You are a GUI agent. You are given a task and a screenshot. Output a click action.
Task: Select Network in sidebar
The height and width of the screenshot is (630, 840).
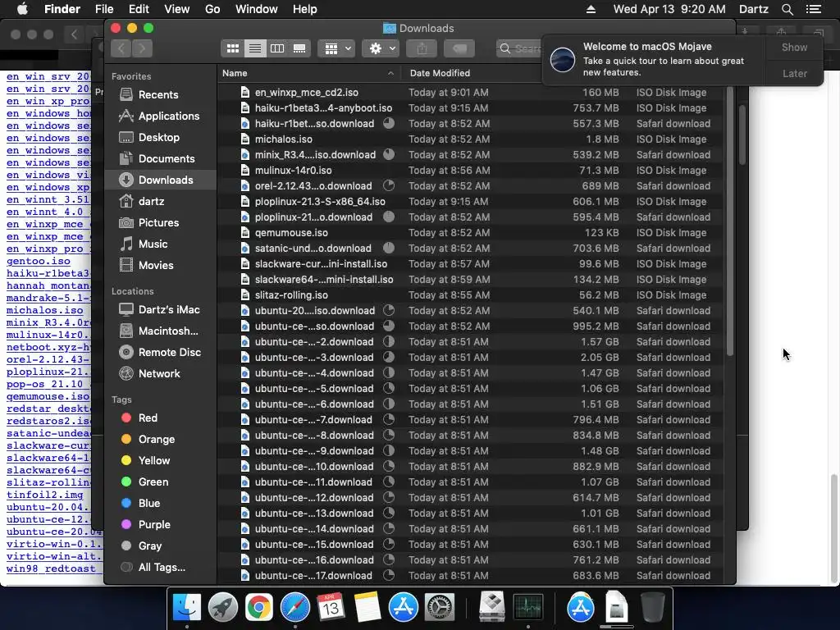click(159, 374)
